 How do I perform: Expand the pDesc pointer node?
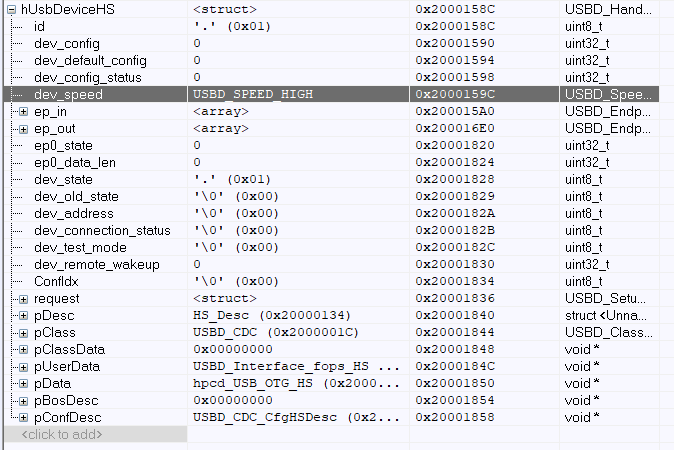point(23,316)
